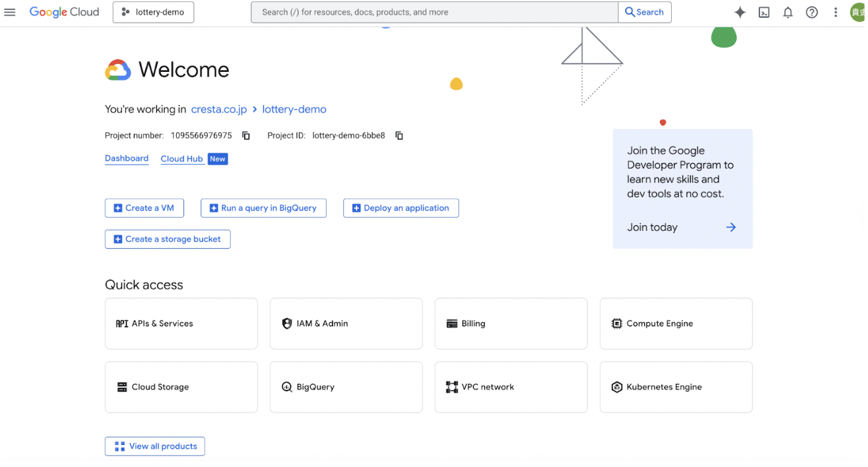Open the APIs & Services card

[181, 324]
